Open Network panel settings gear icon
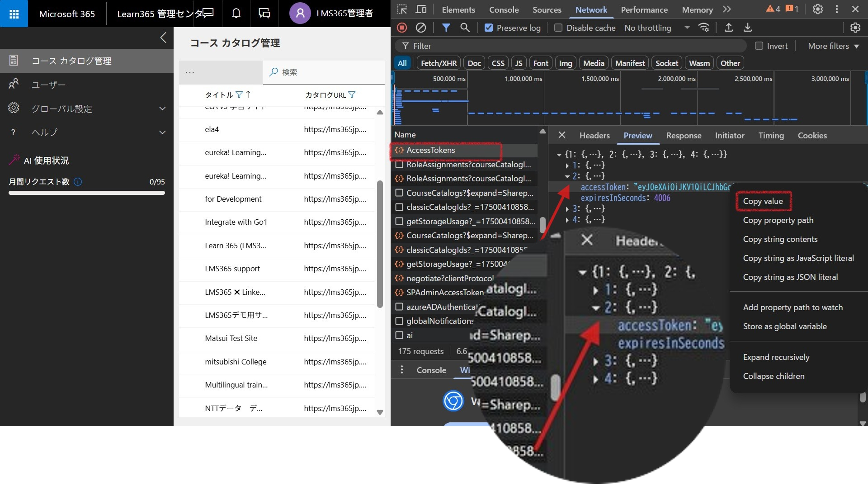This screenshot has height=484, width=868. [x=855, y=28]
